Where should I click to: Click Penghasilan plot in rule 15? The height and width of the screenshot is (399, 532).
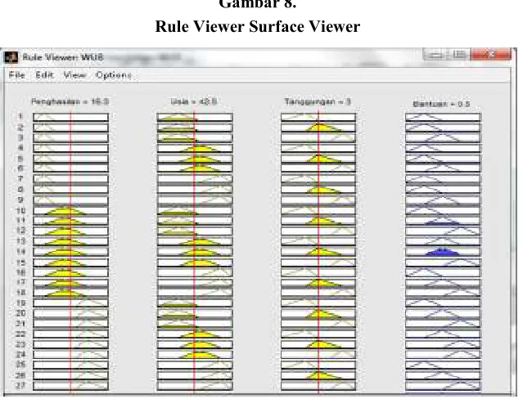[x=70, y=262]
